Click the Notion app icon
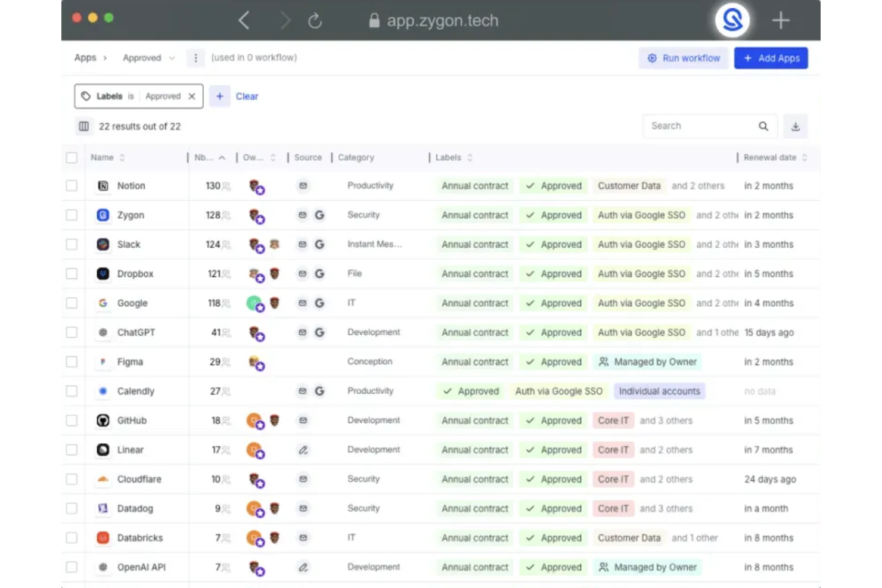Screen dimensions: 882x588 click(x=103, y=185)
